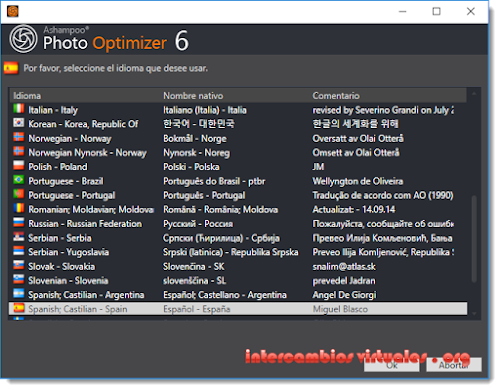Screen dimensions: 500x390
Task: Click comment Wellyngton de Oliveira
Action: [x=358, y=181]
